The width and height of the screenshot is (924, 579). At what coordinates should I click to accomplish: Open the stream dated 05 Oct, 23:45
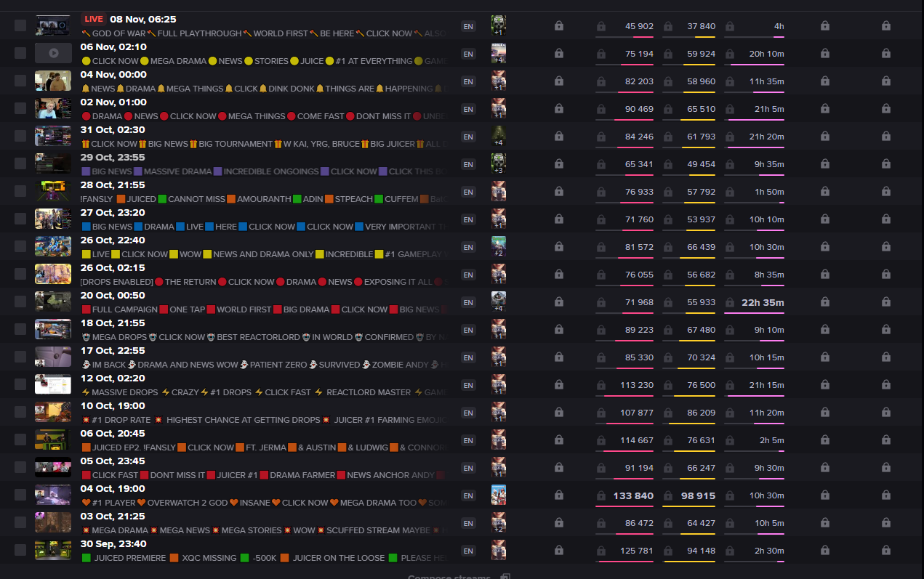(113, 461)
